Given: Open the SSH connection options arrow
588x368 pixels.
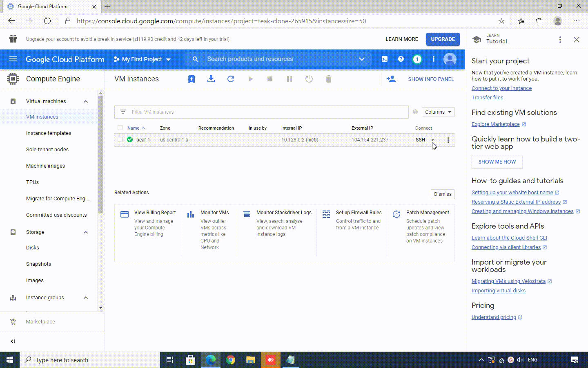Looking at the screenshot, I should point(433,140).
